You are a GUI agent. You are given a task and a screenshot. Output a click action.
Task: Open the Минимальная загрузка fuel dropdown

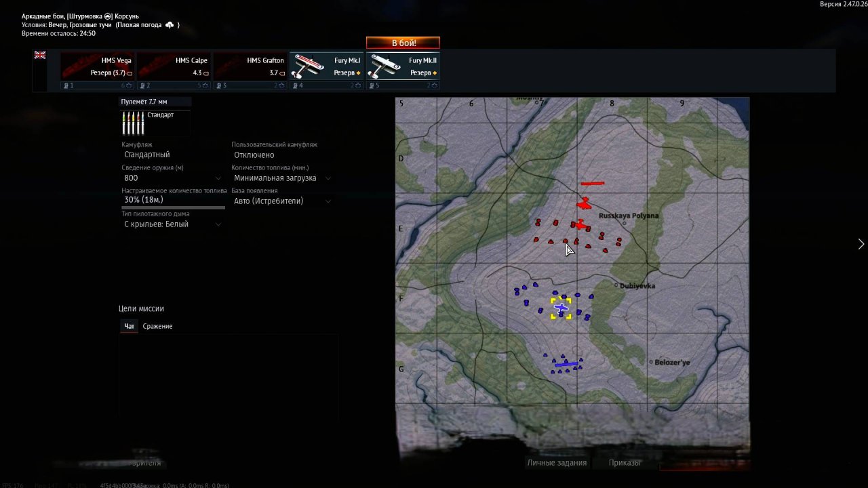[x=281, y=178]
